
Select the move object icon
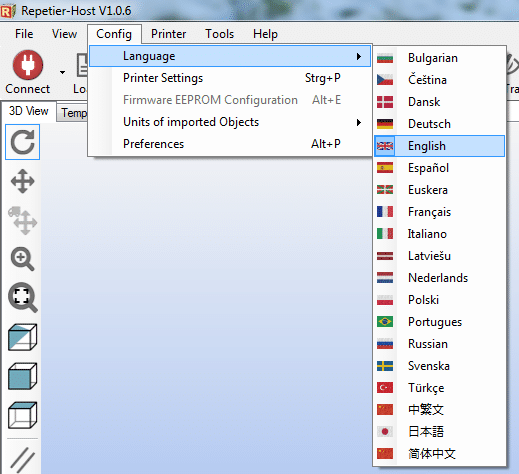coord(22,220)
